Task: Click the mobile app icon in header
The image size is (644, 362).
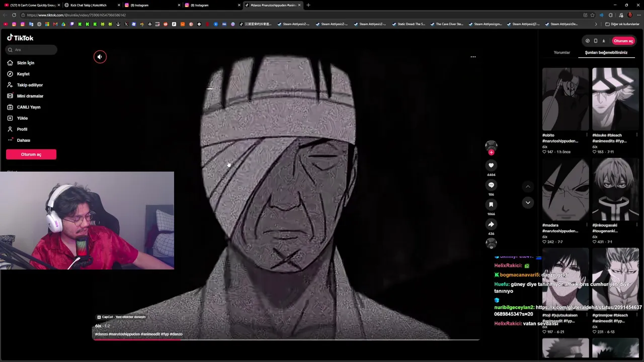Action: coord(595,41)
